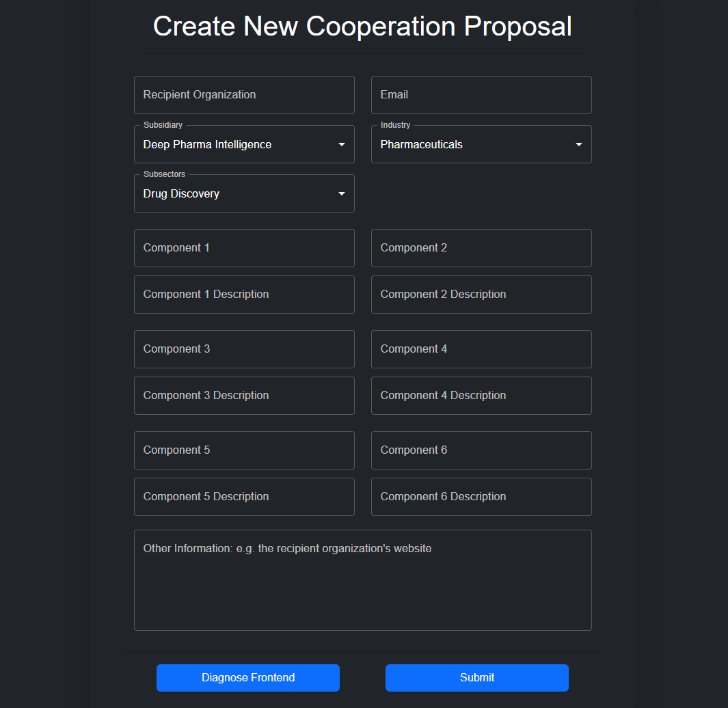Focus Component 4 Description field
This screenshot has height=708, width=728.
pyautogui.click(x=481, y=396)
